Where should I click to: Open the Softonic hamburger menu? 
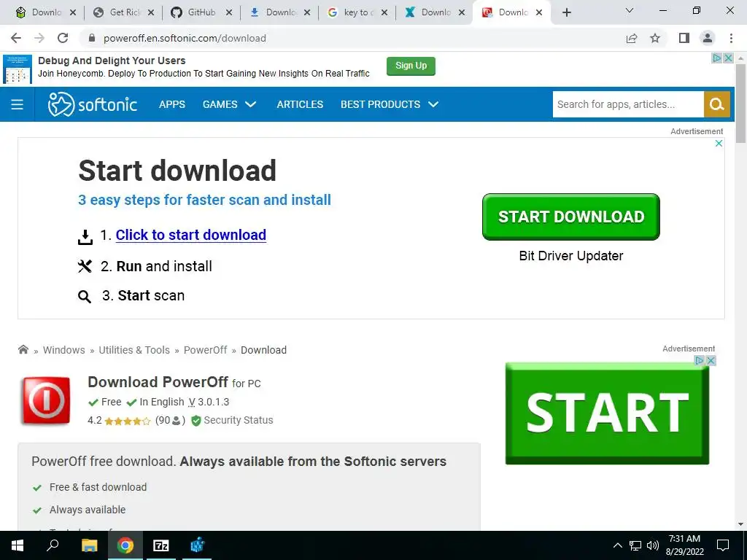pyautogui.click(x=18, y=104)
